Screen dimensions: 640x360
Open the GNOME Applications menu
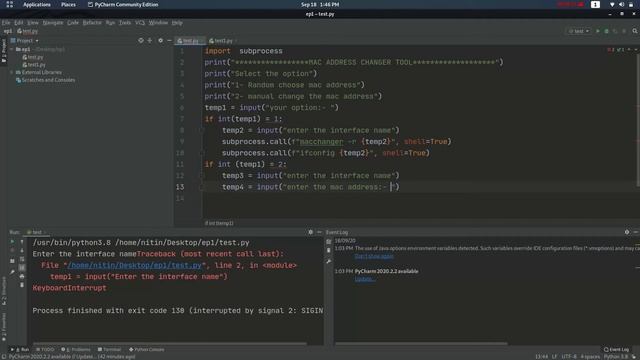tap(37, 4)
